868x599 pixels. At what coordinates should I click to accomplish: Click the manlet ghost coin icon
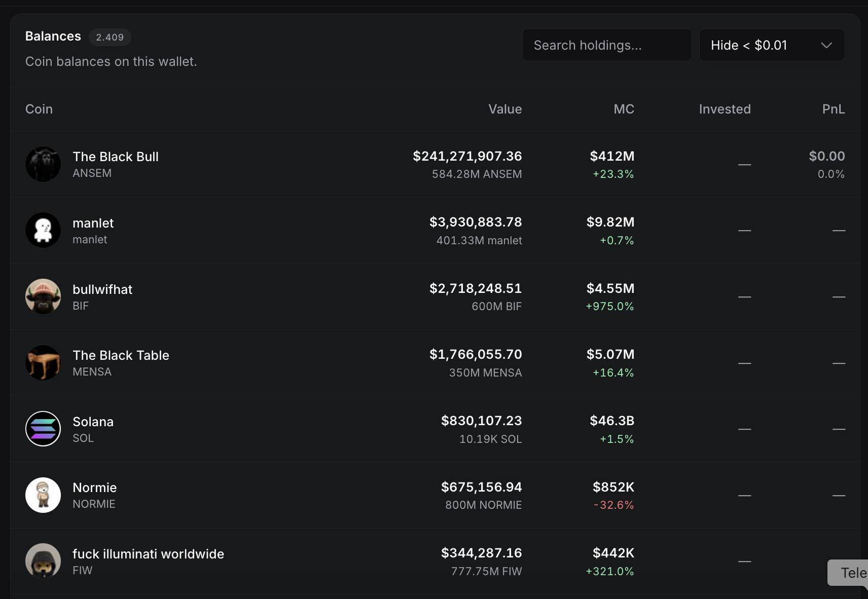click(43, 230)
